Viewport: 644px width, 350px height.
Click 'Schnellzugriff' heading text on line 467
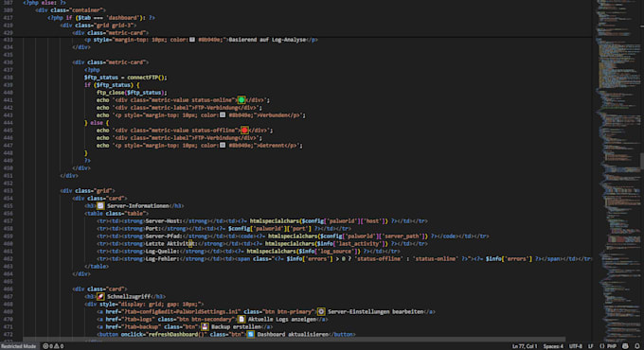pos(129,296)
